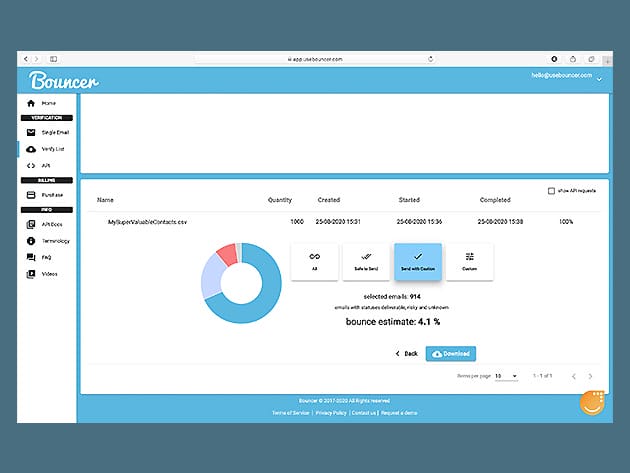Open the orange chat widget
The width and height of the screenshot is (630, 473).
[593, 405]
